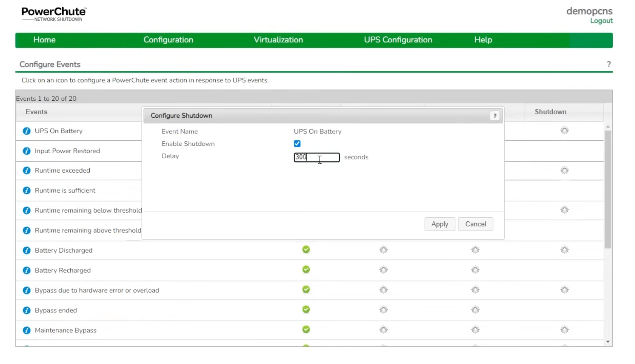Open info icon beside Battery Recharged
This screenshot has width=635, height=364.
27,271
